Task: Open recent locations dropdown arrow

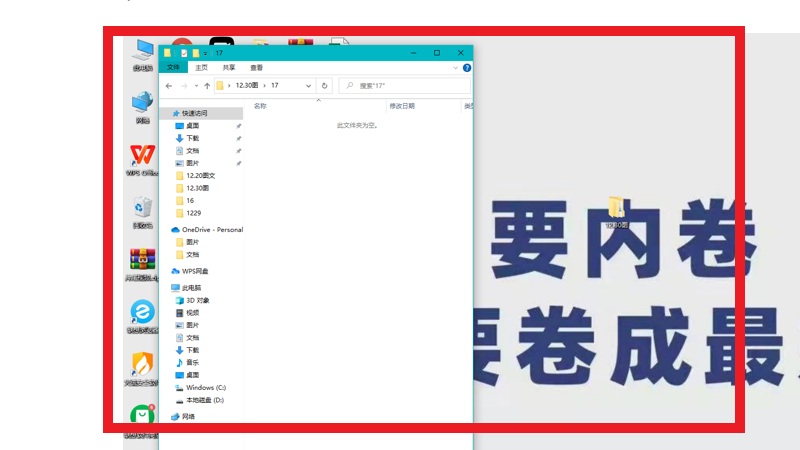Action: 195,86
